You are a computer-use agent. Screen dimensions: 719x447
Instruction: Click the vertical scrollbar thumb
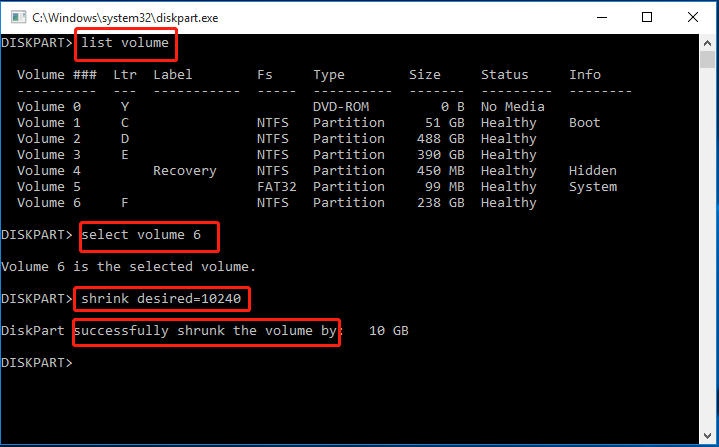point(707,60)
